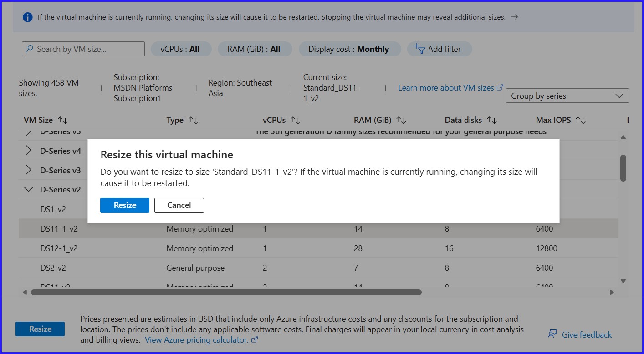Click the Give feedback icon
This screenshot has width=644, height=354.
click(x=552, y=334)
